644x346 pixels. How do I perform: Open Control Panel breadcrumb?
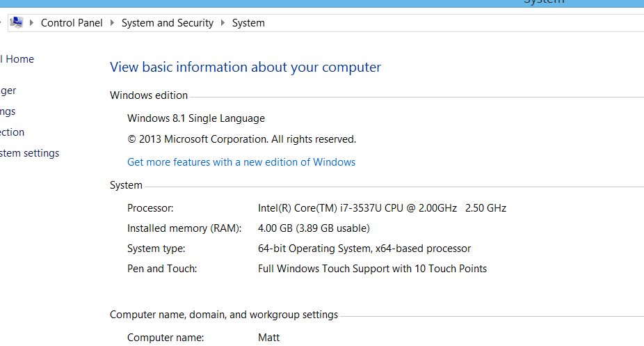coord(72,23)
